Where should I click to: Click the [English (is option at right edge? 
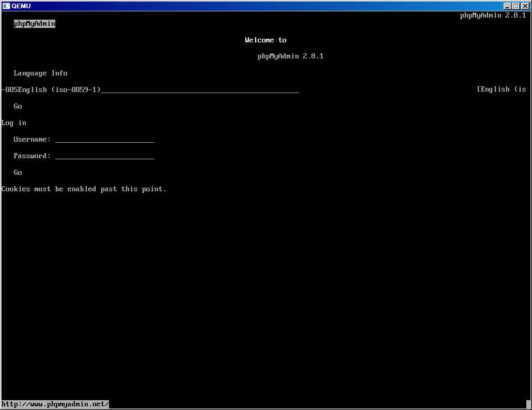pyautogui.click(x=502, y=89)
